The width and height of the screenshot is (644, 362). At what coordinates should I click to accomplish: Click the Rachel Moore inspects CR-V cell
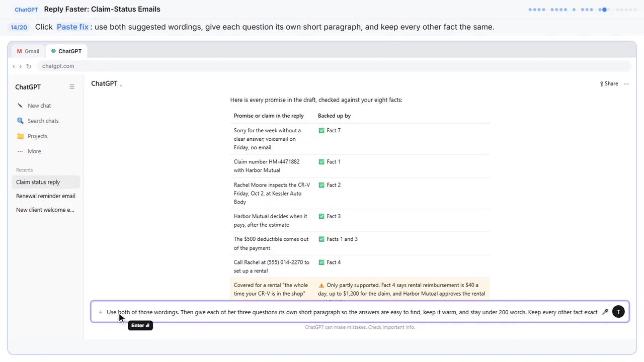[272, 194]
